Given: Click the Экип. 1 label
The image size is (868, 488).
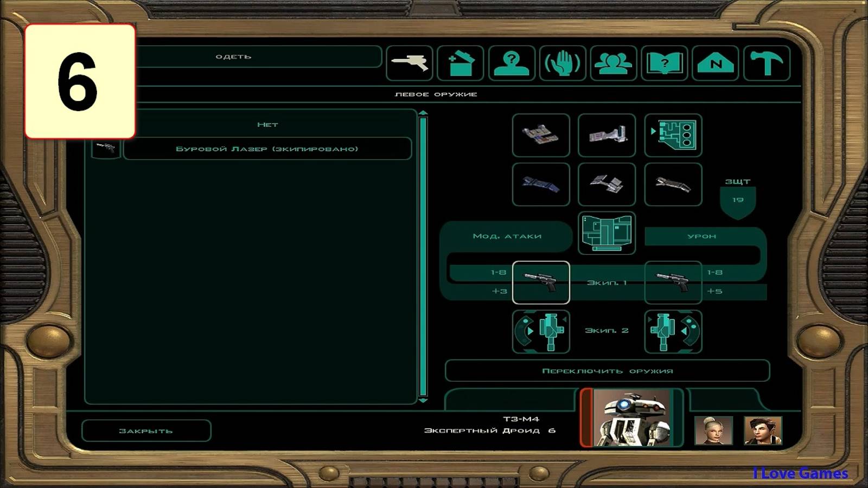Looking at the screenshot, I should [x=607, y=282].
